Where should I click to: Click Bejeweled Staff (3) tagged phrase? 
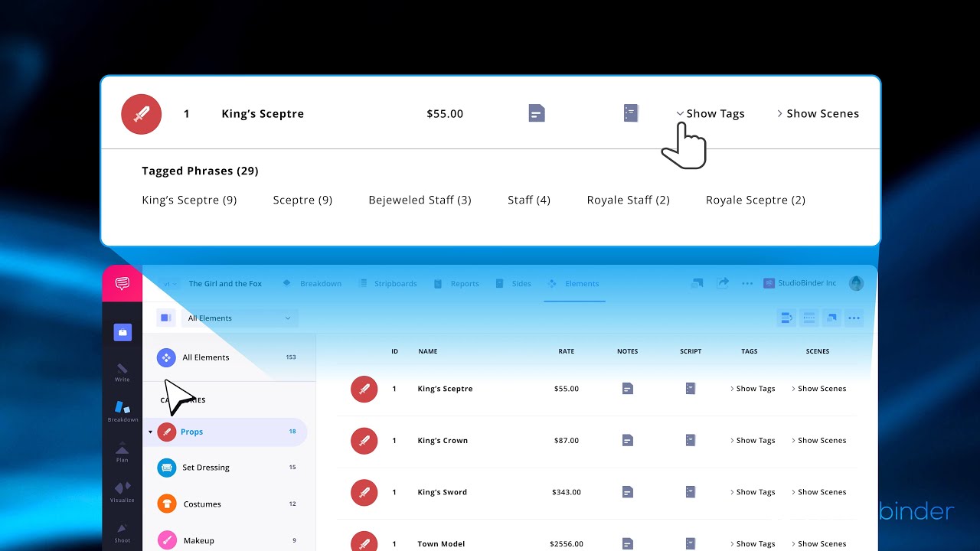420,200
